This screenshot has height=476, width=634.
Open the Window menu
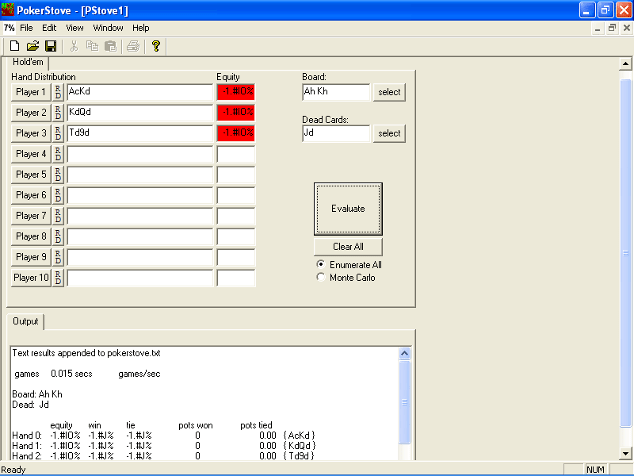click(x=108, y=28)
